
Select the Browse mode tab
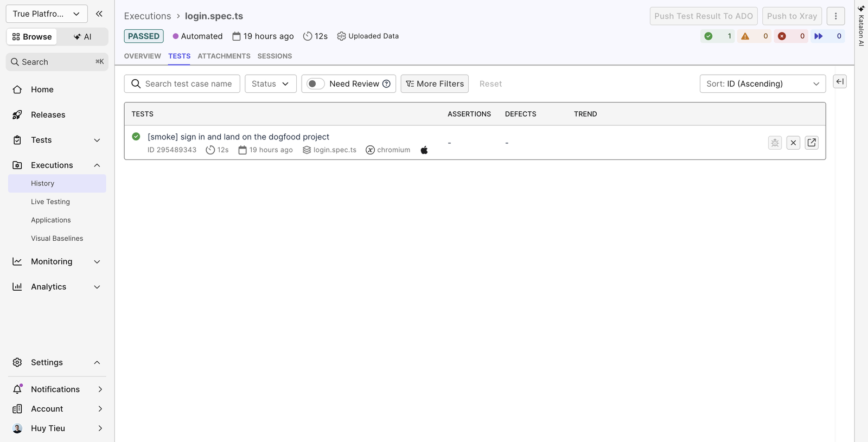[x=32, y=36]
